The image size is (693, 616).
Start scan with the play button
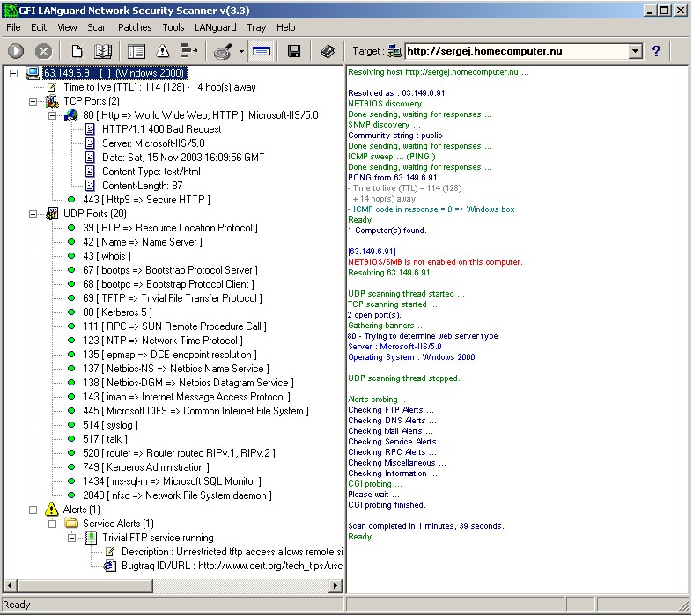pos(17,51)
